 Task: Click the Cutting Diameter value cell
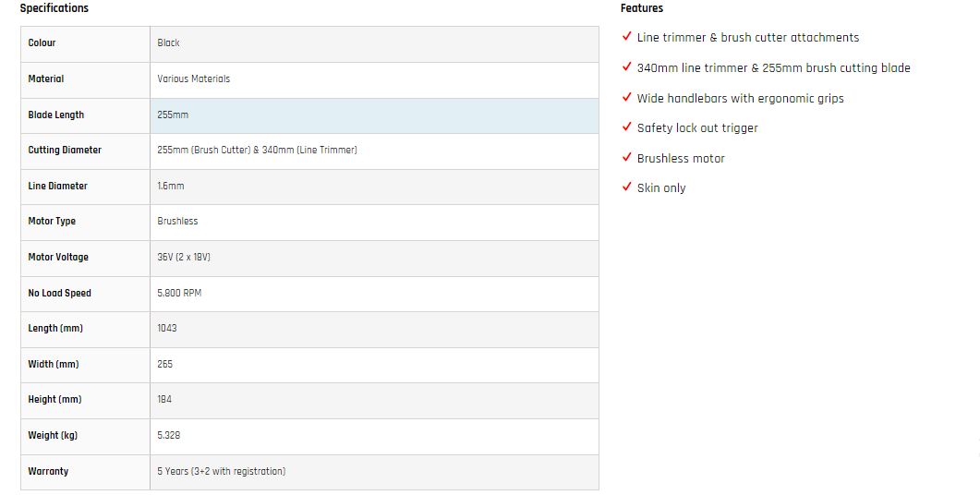pyautogui.click(x=374, y=151)
